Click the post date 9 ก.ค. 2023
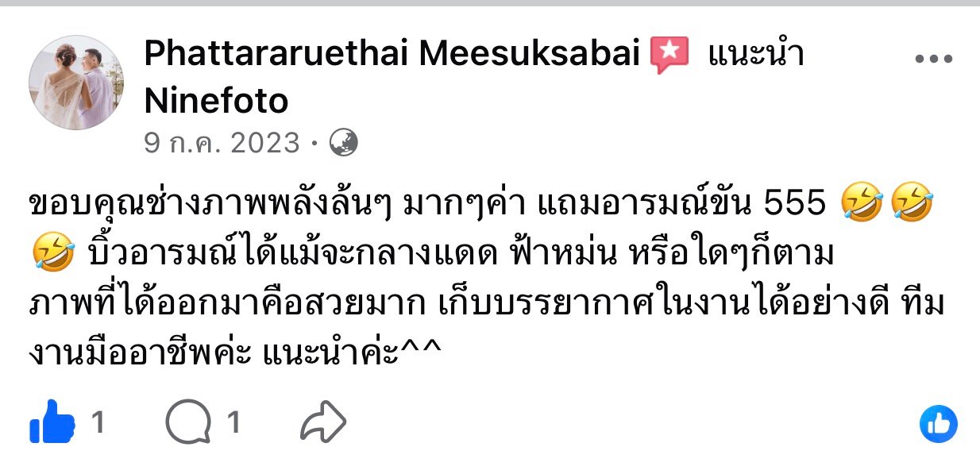 222,143
